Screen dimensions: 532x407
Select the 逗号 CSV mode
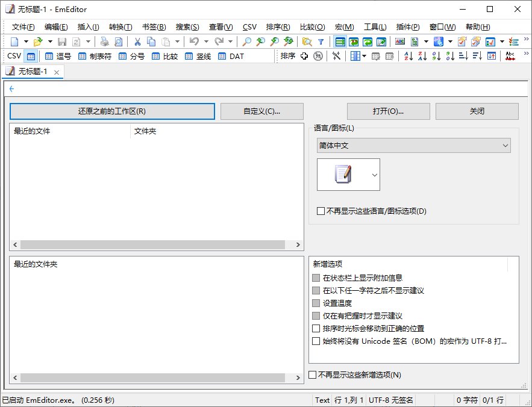[58, 57]
